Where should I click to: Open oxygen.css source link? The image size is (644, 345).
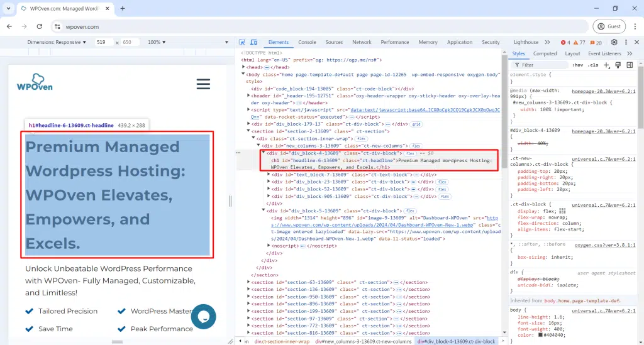pyautogui.click(x=605, y=245)
